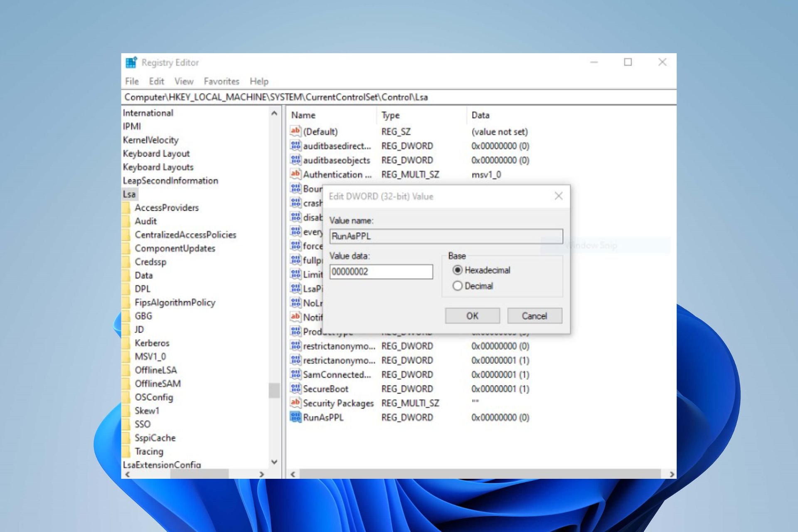Close the Edit DWORD dialog
Image resolution: width=798 pixels, height=532 pixels.
coord(559,196)
